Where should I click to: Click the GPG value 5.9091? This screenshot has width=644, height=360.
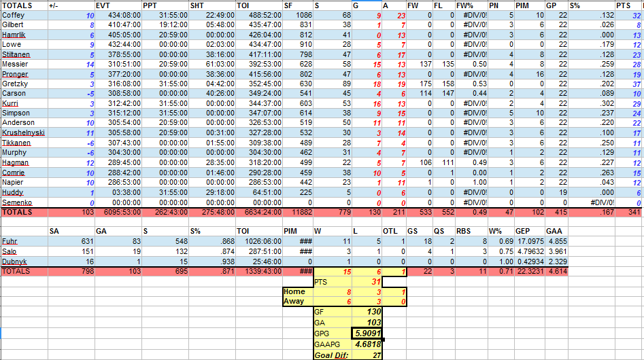(367, 334)
